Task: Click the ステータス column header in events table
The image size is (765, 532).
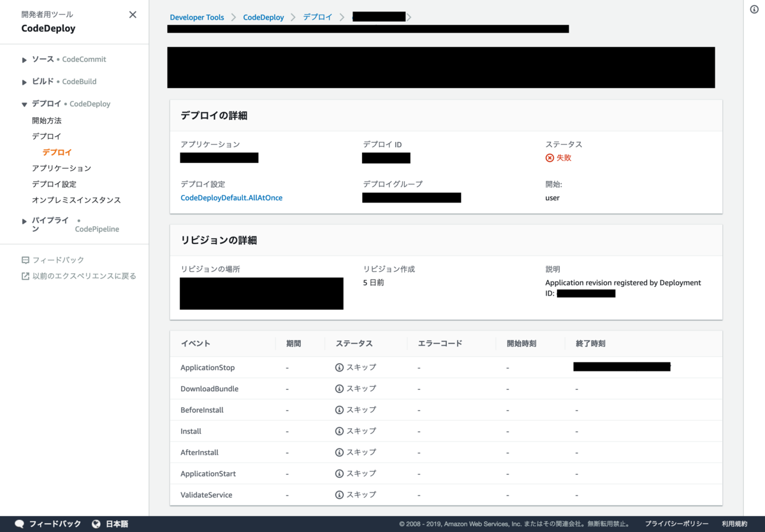Action: tap(354, 343)
